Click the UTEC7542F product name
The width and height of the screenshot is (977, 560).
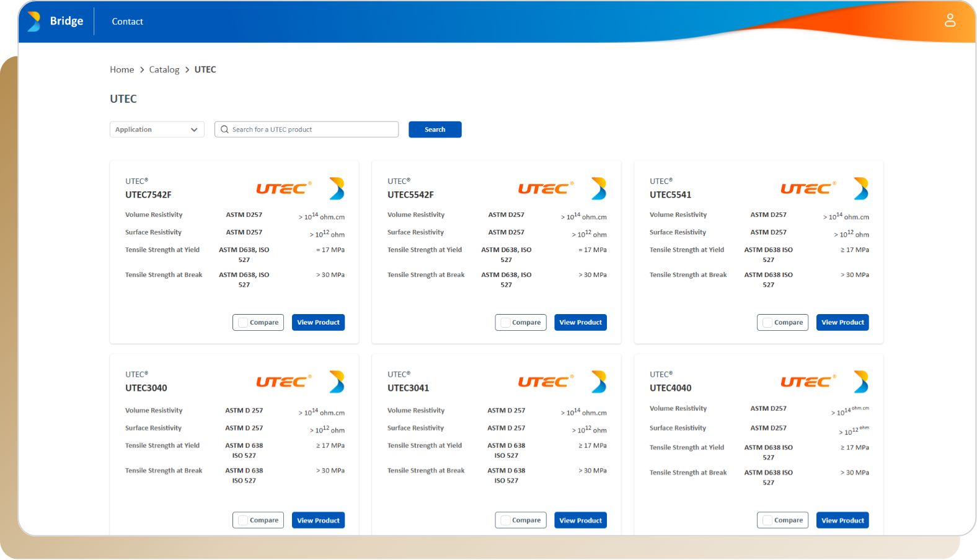pyautogui.click(x=148, y=195)
